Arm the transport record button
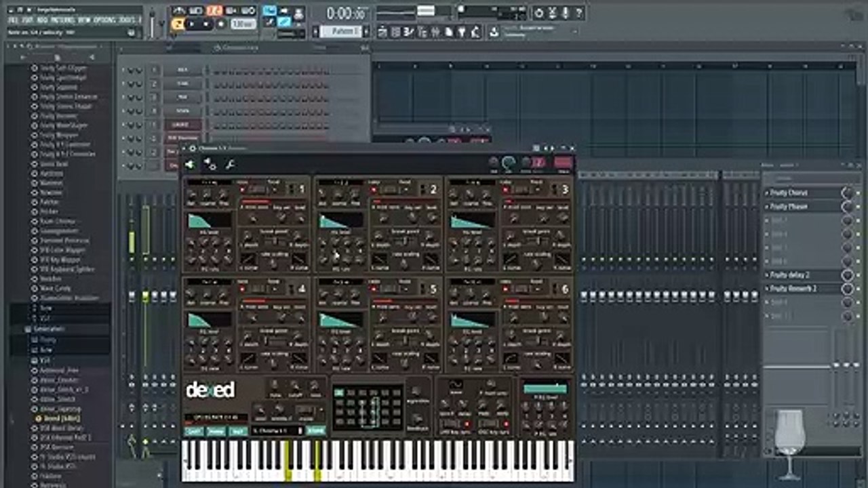The width and height of the screenshot is (868, 488). click(x=220, y=24)
